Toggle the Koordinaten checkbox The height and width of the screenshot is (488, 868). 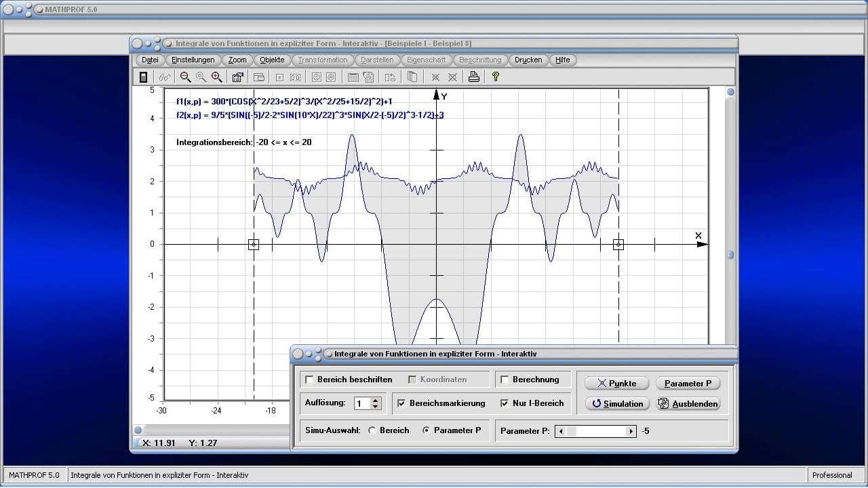coord(413,380)
